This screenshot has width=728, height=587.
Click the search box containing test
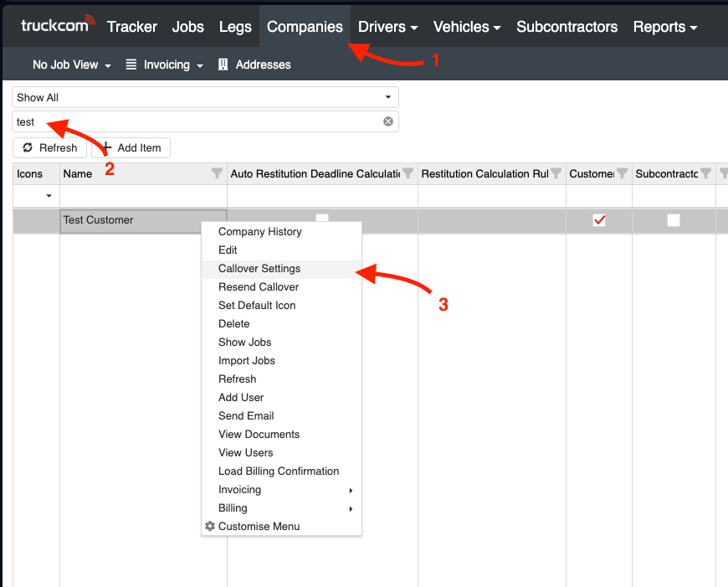[197, 121]
